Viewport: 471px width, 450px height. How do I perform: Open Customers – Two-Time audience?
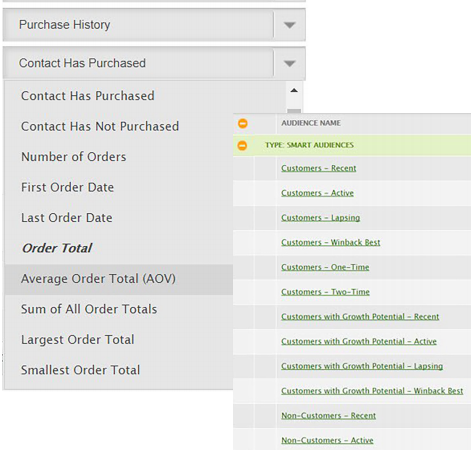click(325, 292)
